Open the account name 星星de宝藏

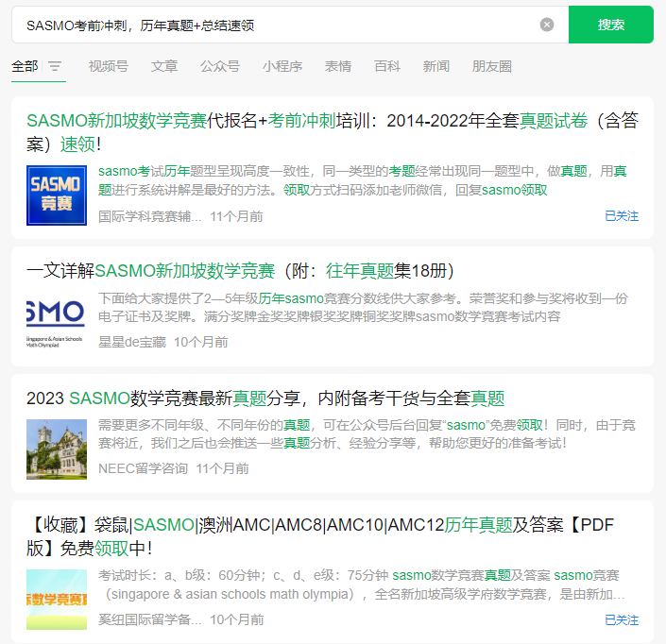pos(132,342)
